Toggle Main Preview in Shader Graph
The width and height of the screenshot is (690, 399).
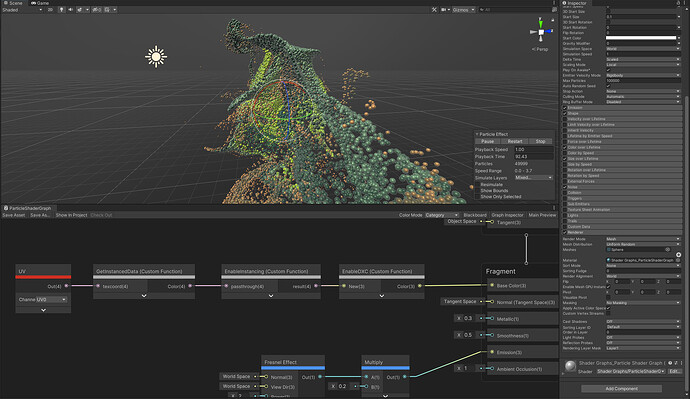(x=542, y=215)
